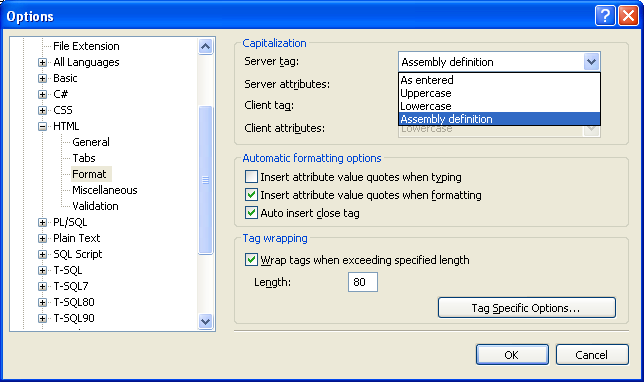Select the T-SQL7 label in tree
Image resolution: width=644 pixels, height=382 pixels.
coord(71,286)
